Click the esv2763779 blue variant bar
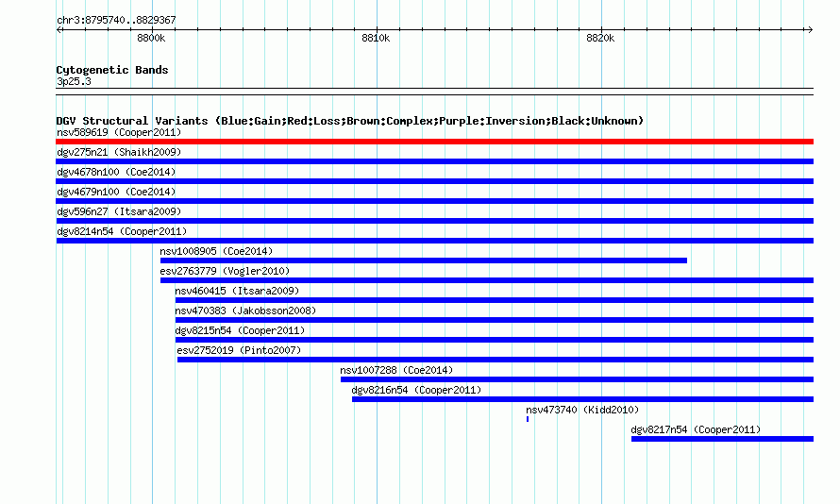This screenshot has width=840, height=504. click(x=486, y=280)
